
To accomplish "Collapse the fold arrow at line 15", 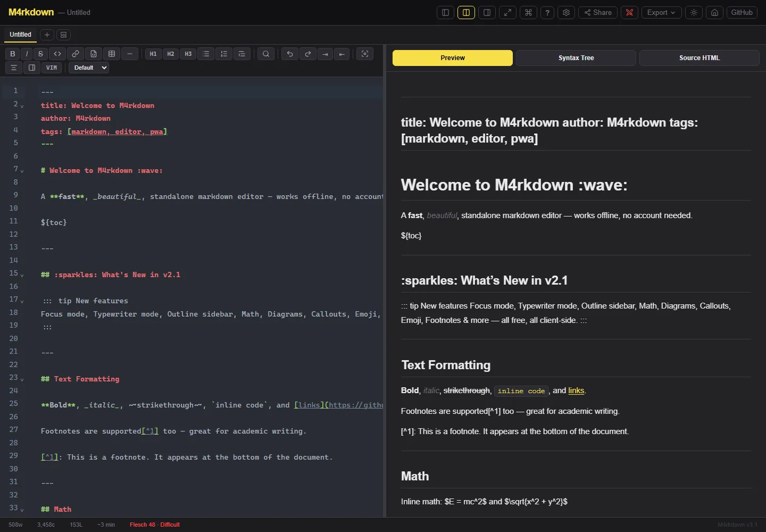I will coord(22,275).
